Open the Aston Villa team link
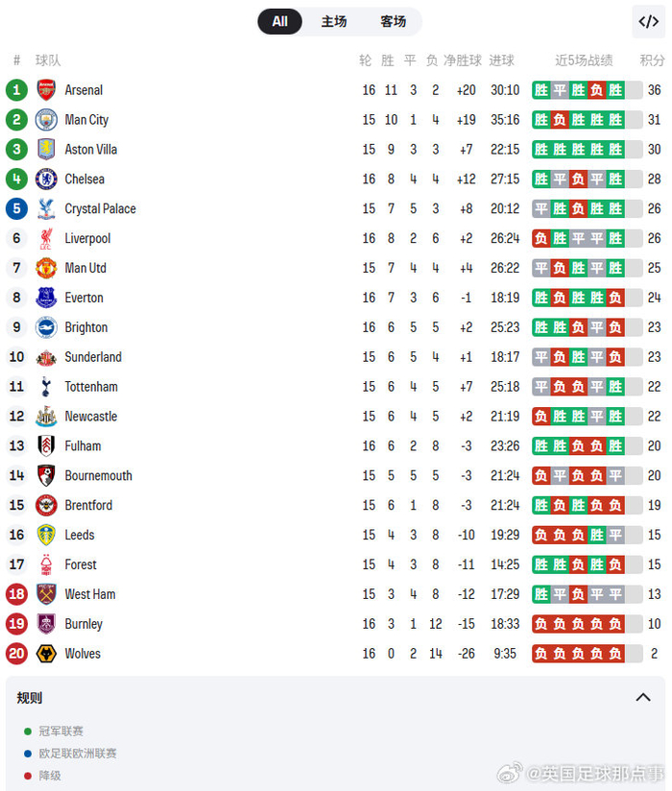This screenshot has height=791, width=672. [91, 150]
